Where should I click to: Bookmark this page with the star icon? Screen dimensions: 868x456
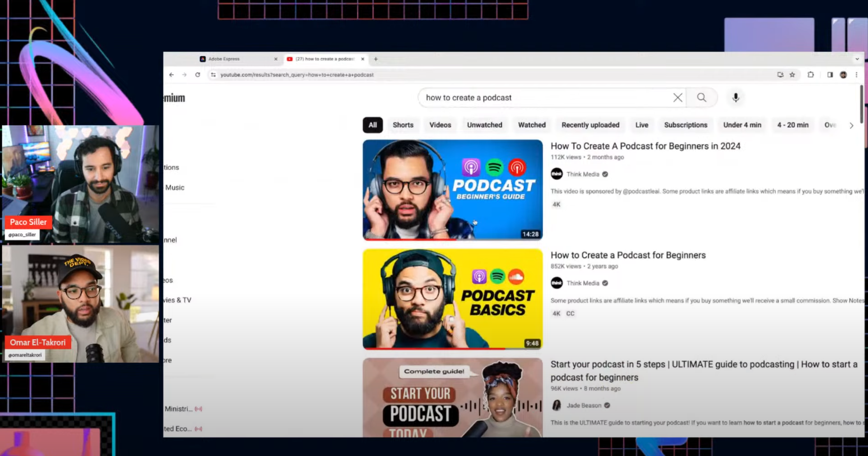[x=792, y=75]
